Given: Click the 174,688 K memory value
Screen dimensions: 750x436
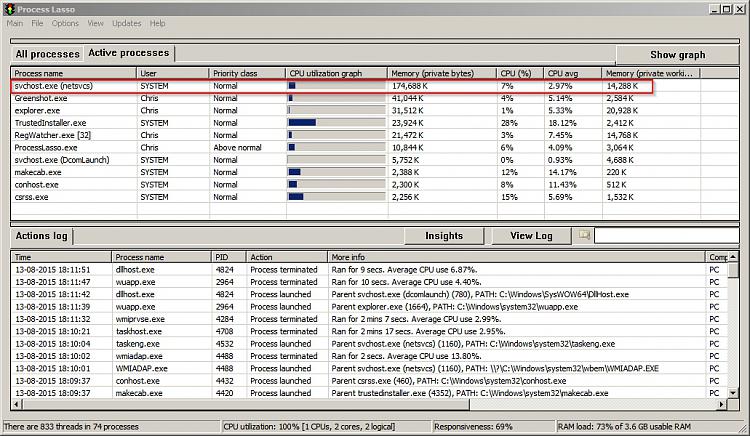Looking at the screenshot, I should (x=409, y=86).
